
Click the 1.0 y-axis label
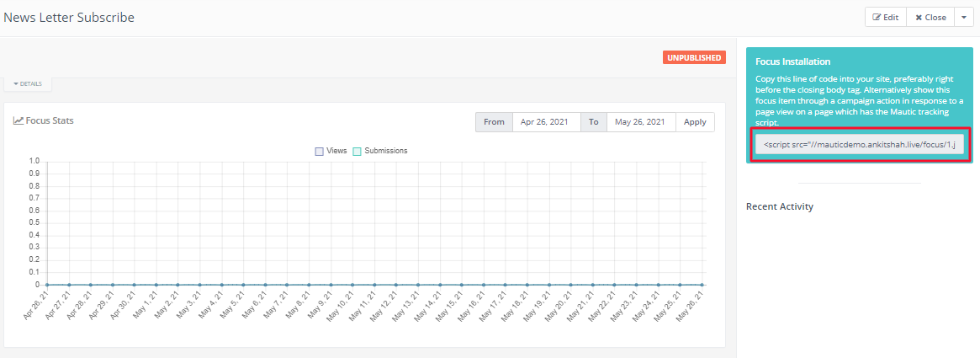pyautogui.click(x=34, y=162)
